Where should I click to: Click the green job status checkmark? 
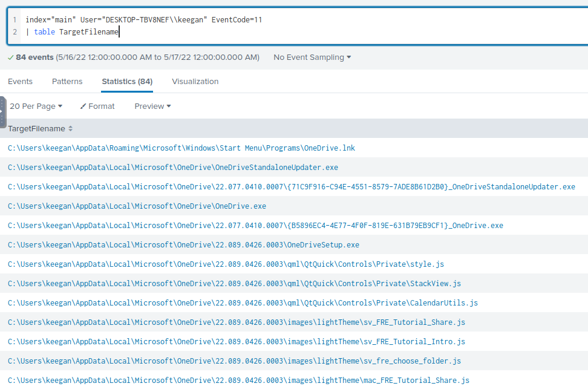click(x=10, y=57)
